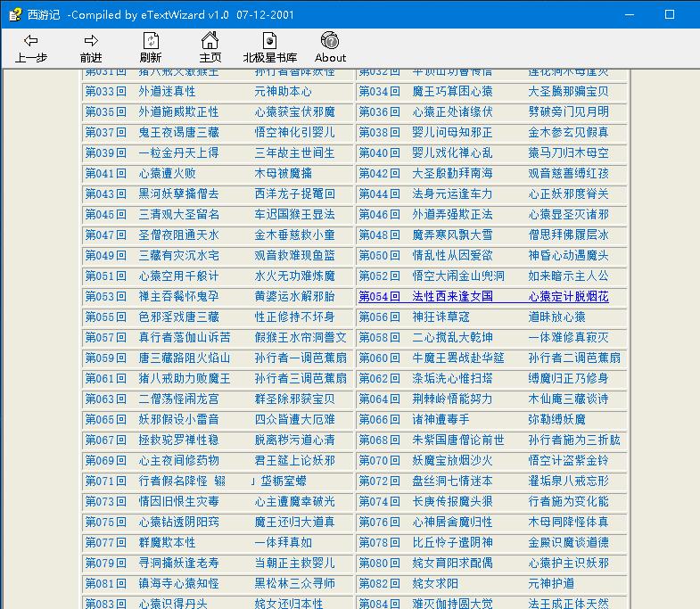Click the 刷新 refresh icon

[151, 41]
